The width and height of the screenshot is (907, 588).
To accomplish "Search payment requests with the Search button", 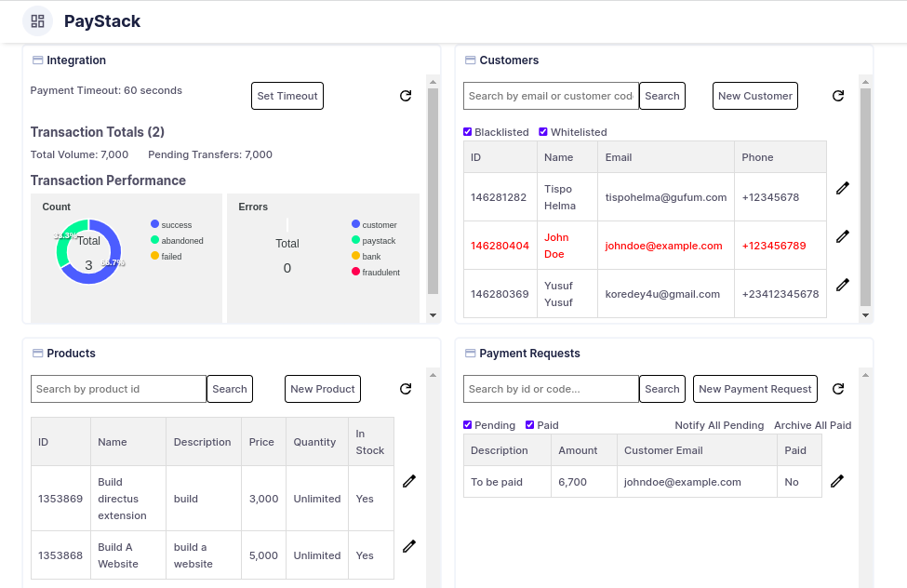I will pos(662,389).
